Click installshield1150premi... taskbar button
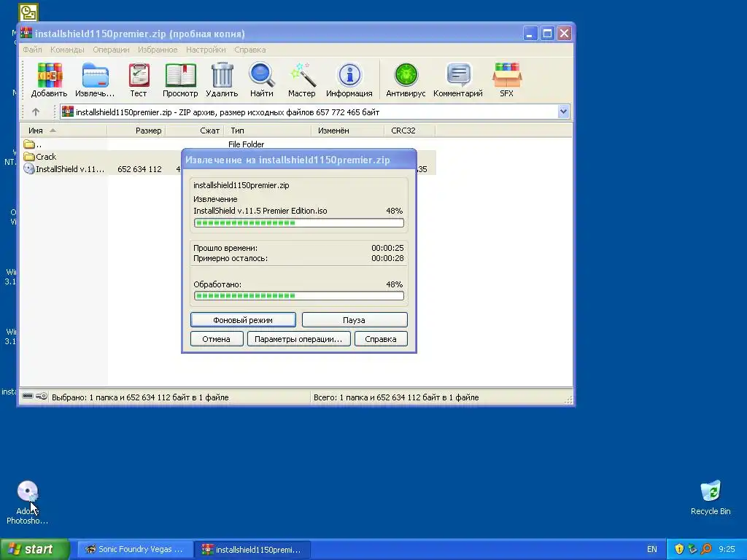This screenshot has width=747, height=560. (252, 549)
